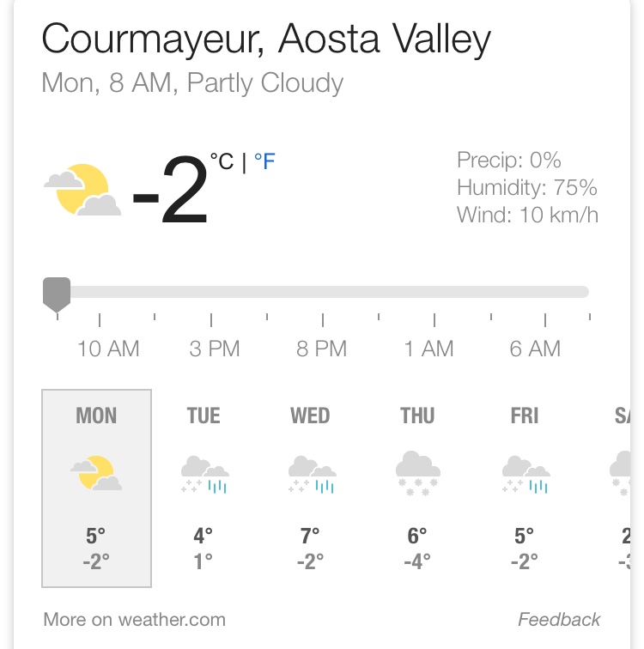Click Wednesday's rain and snow icon

click(x=311, y=475)
